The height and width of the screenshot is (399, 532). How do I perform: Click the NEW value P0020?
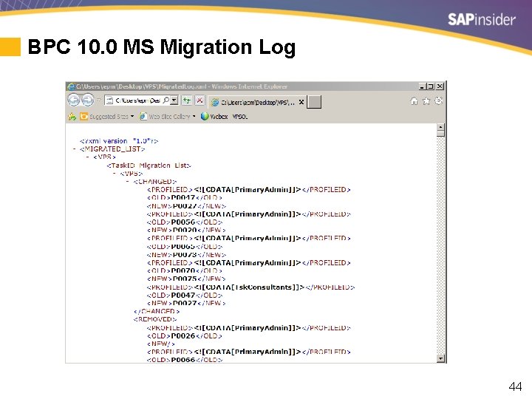(x=185, y=230)
